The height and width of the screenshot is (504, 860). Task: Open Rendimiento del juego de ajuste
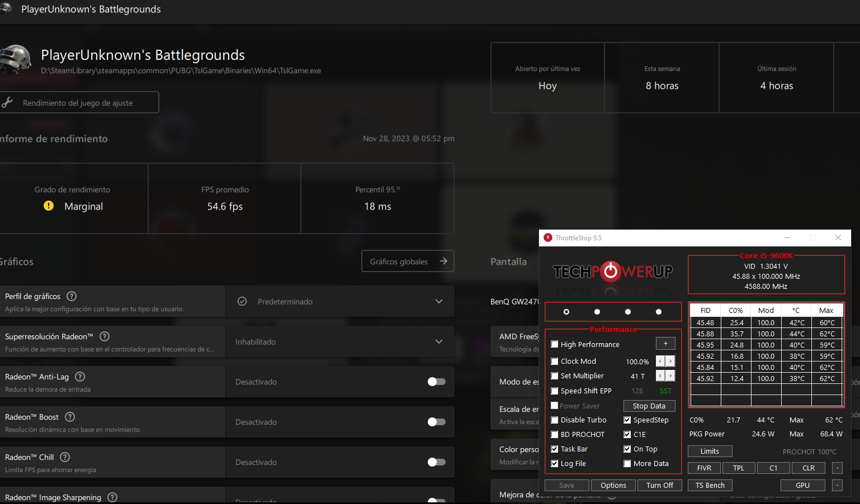pos(79,102)
